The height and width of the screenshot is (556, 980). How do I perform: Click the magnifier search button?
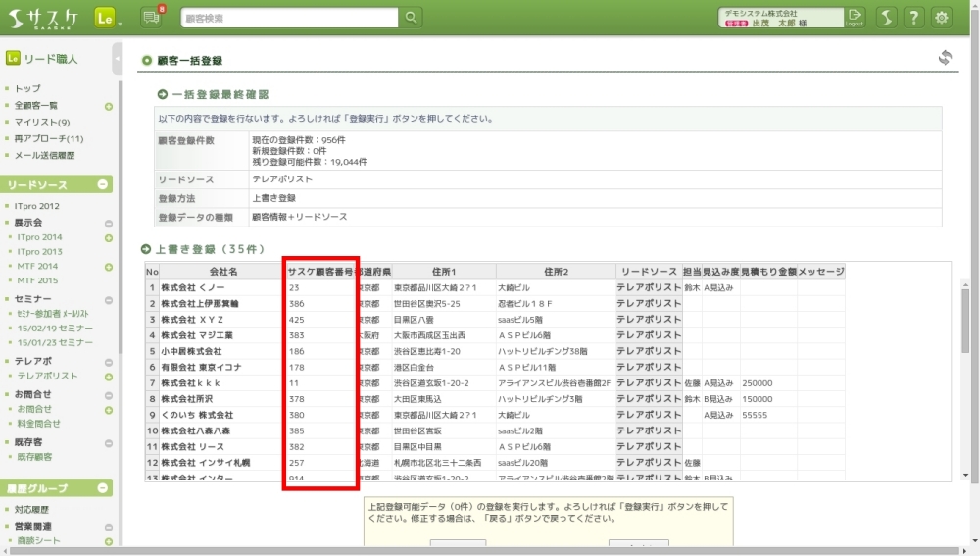pos(412,18)
